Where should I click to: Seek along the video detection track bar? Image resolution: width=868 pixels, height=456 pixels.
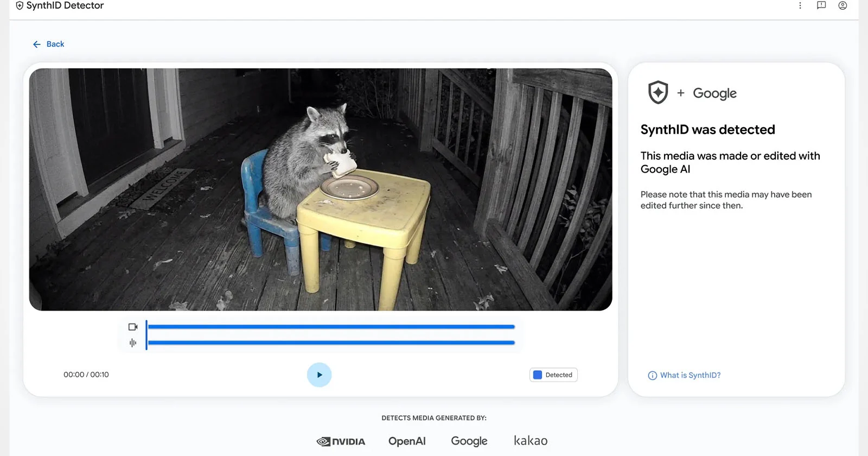point(331,327)
